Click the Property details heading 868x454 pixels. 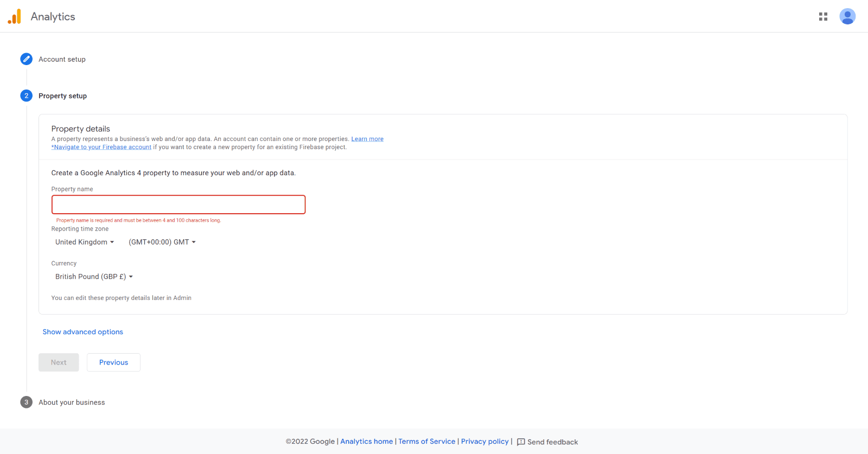coord(81,129)
